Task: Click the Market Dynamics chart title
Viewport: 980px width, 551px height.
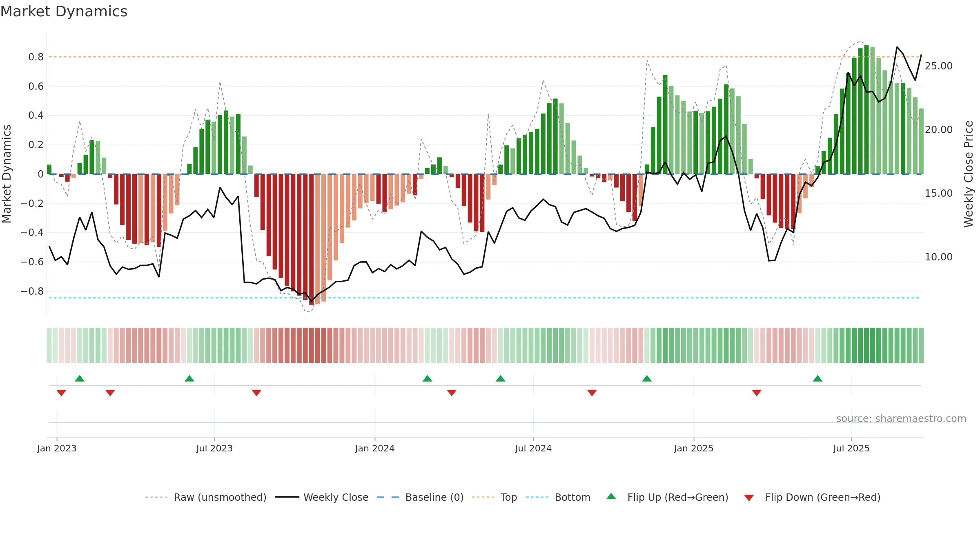Action: coord(64,11)
